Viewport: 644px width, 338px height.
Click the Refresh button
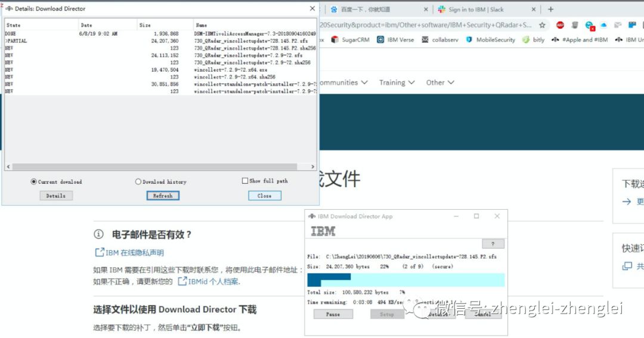(x=163, y=196)
